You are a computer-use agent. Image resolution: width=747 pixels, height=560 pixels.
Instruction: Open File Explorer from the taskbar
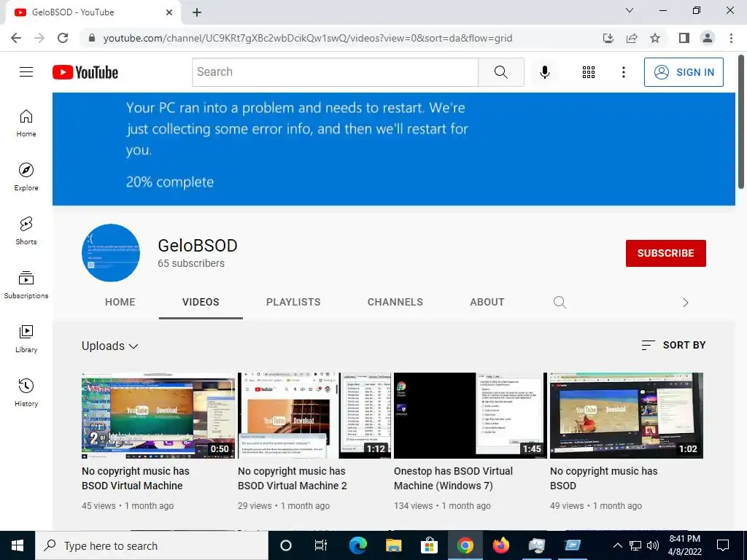point(393,545)
